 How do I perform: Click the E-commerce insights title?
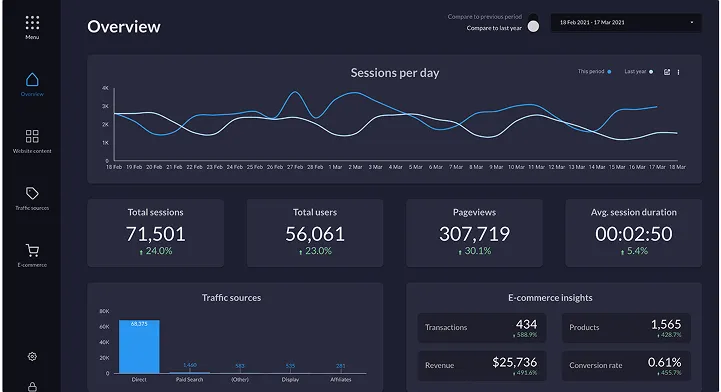[550, 298]
